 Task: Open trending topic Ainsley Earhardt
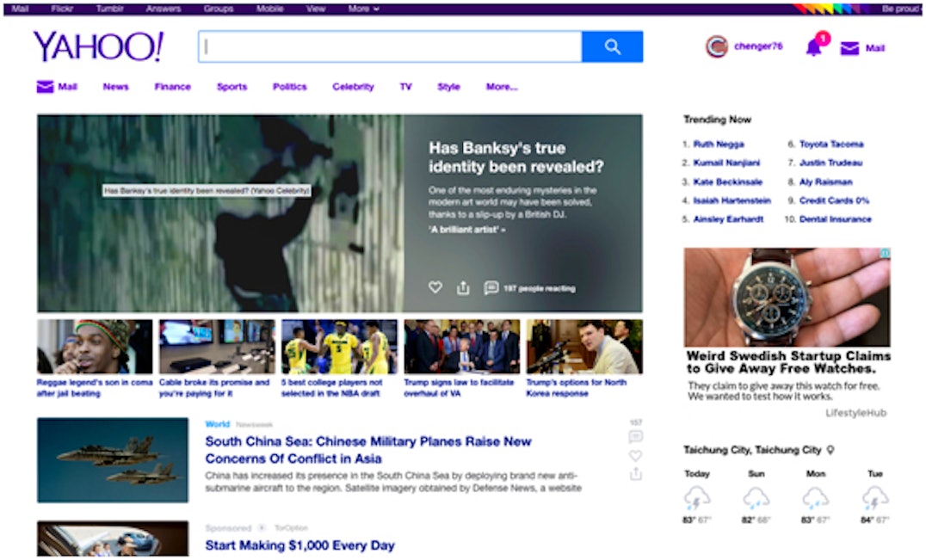coord(728,219)
